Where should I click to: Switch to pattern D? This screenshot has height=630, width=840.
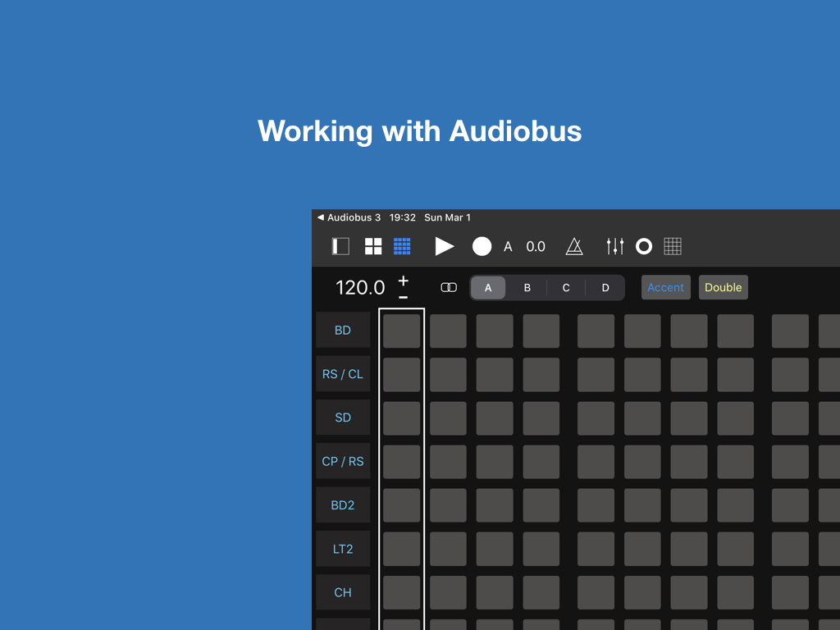[x=605, y=288]
